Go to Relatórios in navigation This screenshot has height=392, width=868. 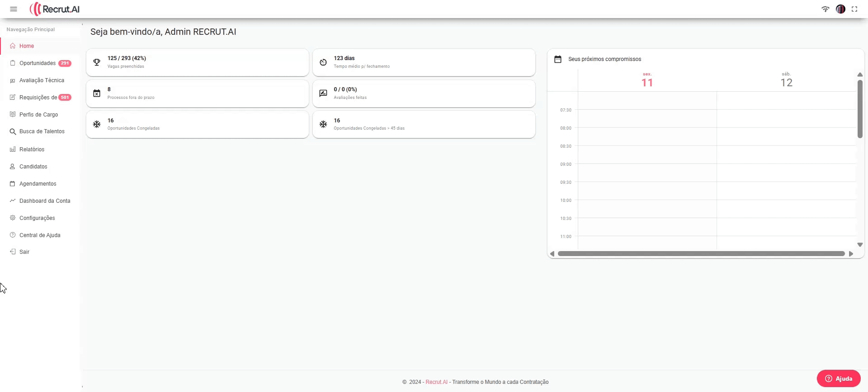[32, 149]
